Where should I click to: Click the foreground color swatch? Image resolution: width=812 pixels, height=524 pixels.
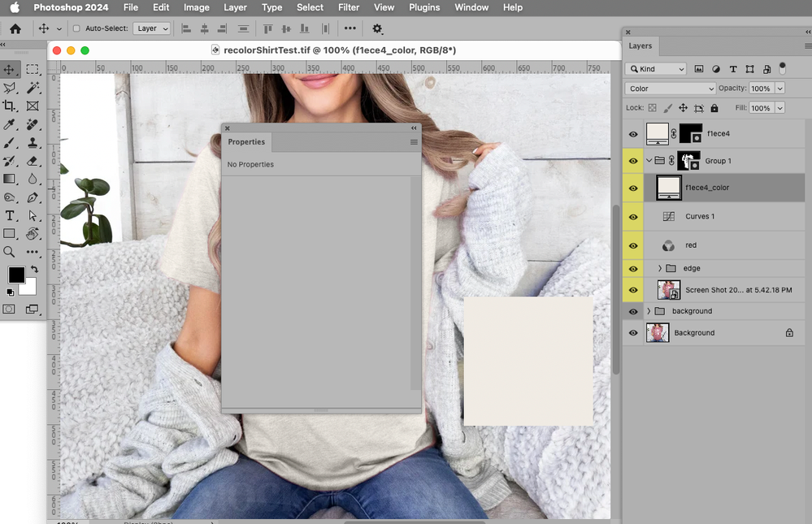(x=15, y=275)
